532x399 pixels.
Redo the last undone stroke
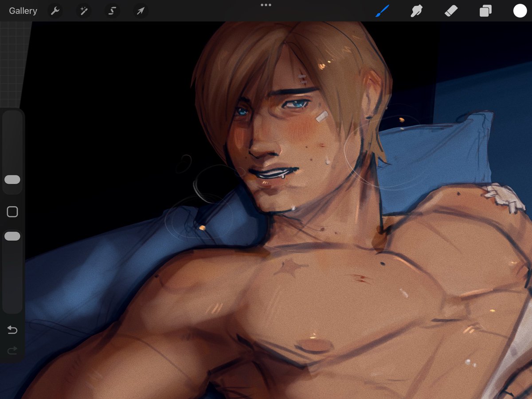click(12, 351)
